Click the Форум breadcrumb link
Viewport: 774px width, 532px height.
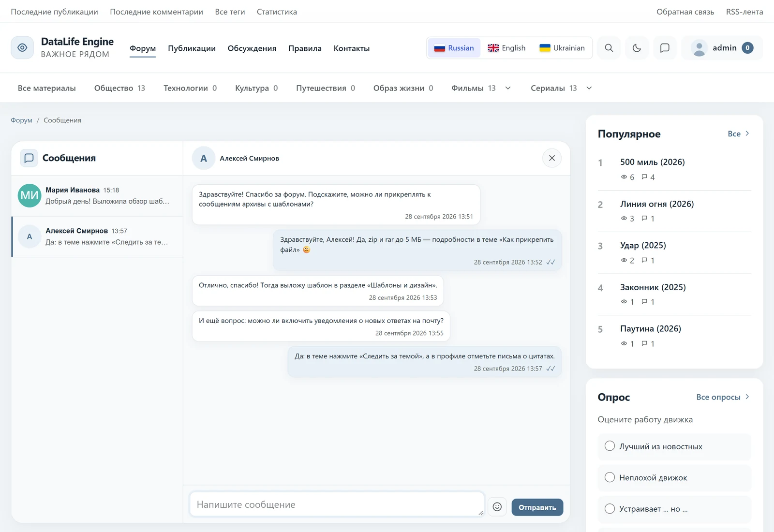tap(21, 120)
